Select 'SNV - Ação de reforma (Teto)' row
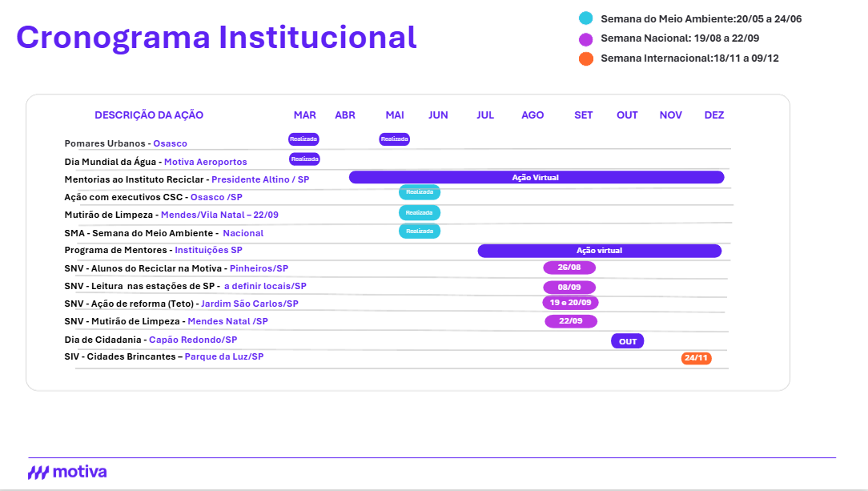Viewport: 868px width, 491px height. [x=181, y=304]
